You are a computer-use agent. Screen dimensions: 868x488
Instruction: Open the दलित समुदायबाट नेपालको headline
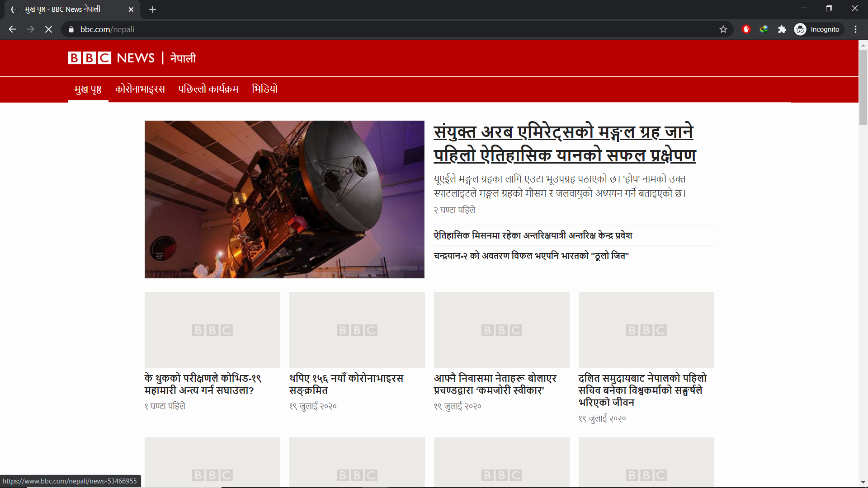tap(642, 390)
